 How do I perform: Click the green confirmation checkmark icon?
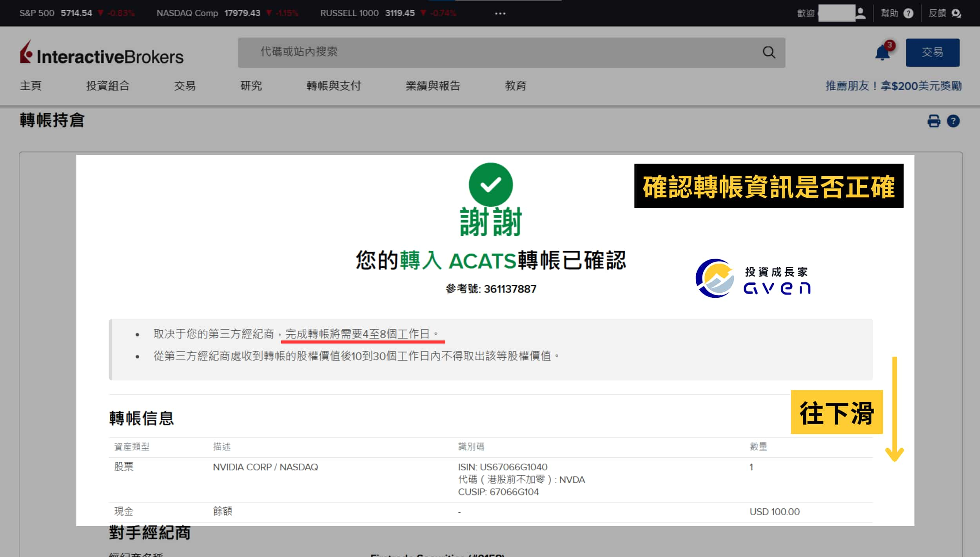click(x=490, y=184)
